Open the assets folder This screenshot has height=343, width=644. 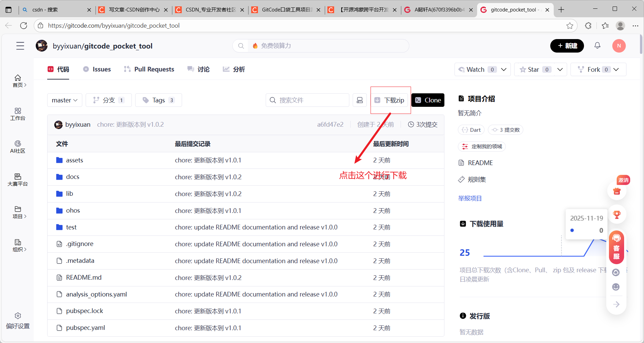tap(75, 160)
